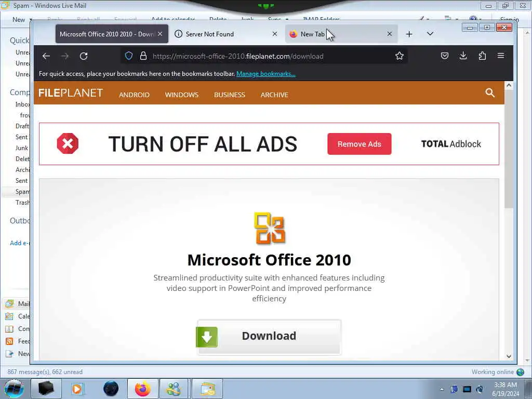Click the vertical scrollbar thumb in Firefox
This screenshot has width=532, height=399.
509,149
